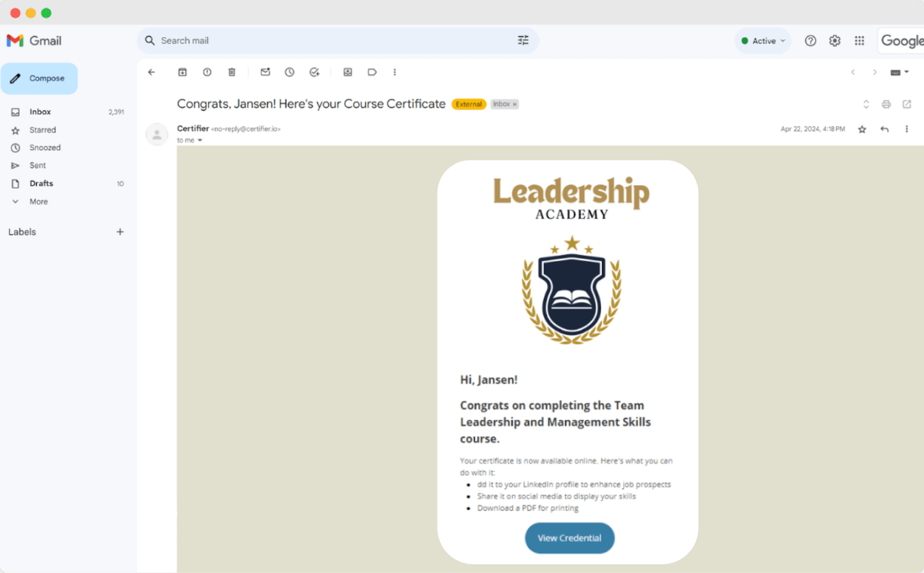Viewport: 924px width, 573px height.
Task: Click the View Credential button in email
Action: click(569, 538)
